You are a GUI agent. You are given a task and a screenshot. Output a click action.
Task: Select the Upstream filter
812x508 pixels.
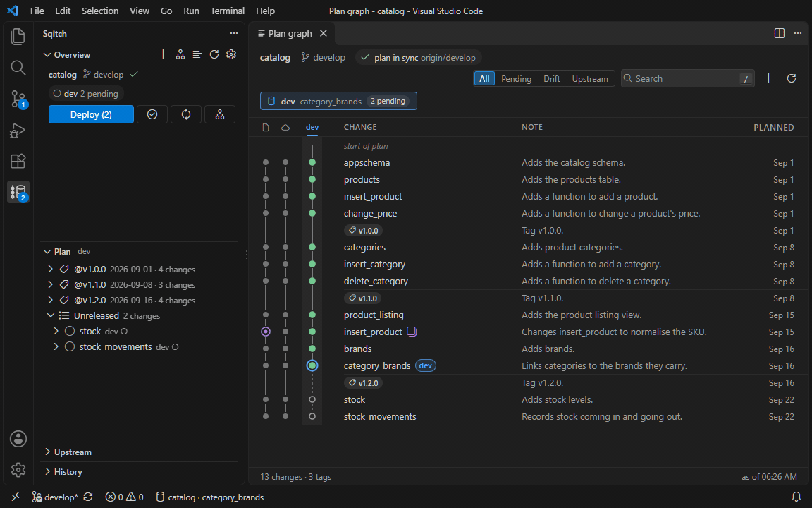click(590, 79)
